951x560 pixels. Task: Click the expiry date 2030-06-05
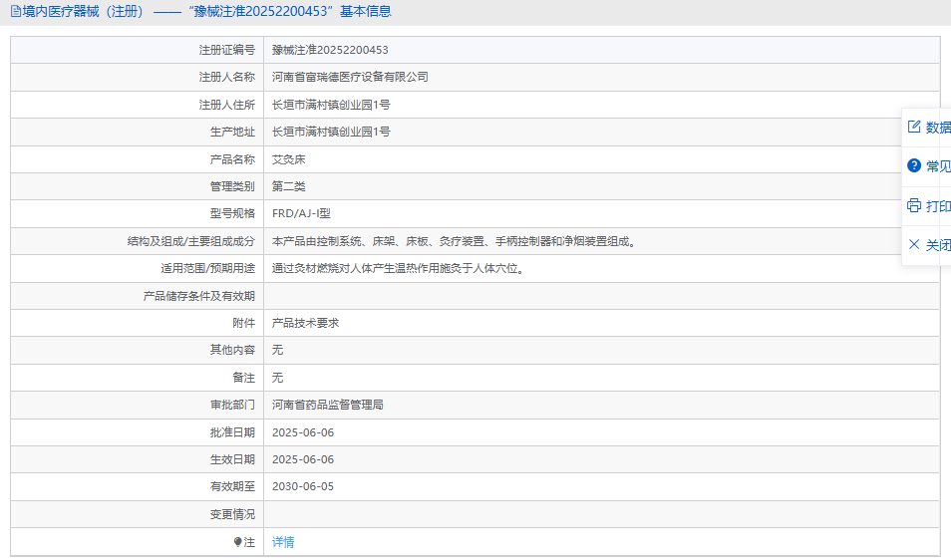pos(303,487)
